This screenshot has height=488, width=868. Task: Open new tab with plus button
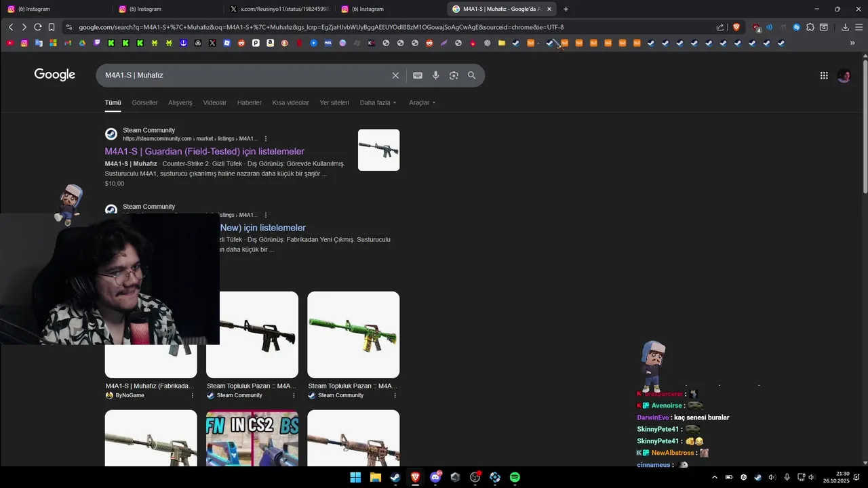click(x=566, y=9)
